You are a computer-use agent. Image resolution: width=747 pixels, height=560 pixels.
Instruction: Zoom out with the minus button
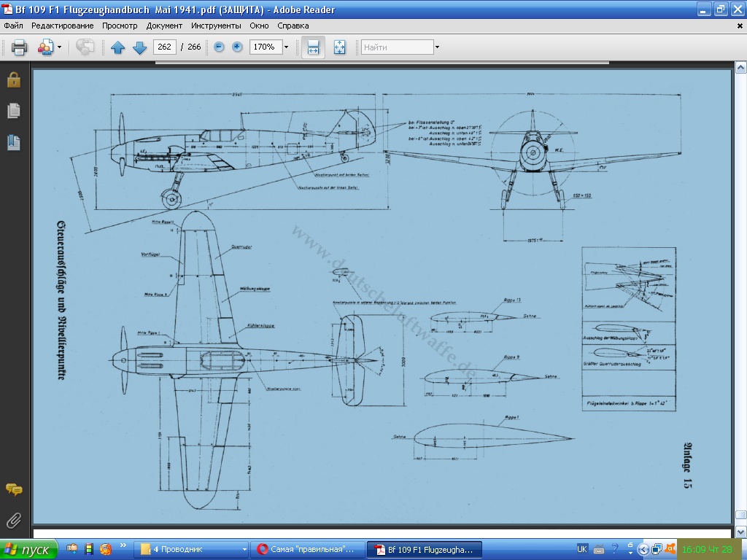pyautogui.click(x=219, y=47)
